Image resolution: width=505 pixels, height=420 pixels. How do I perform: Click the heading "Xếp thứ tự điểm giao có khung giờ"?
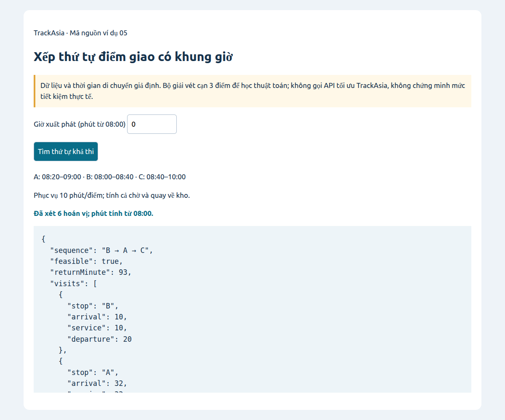[133, 57]
